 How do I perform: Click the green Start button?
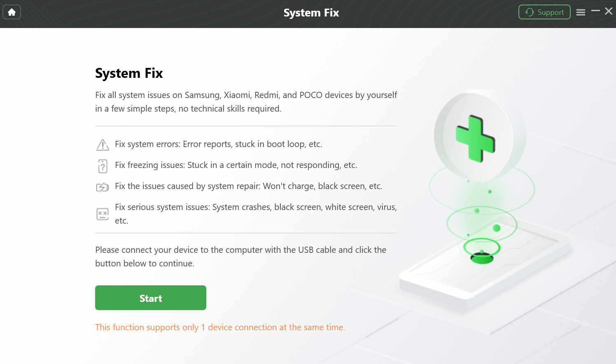[x=151, y=298]
